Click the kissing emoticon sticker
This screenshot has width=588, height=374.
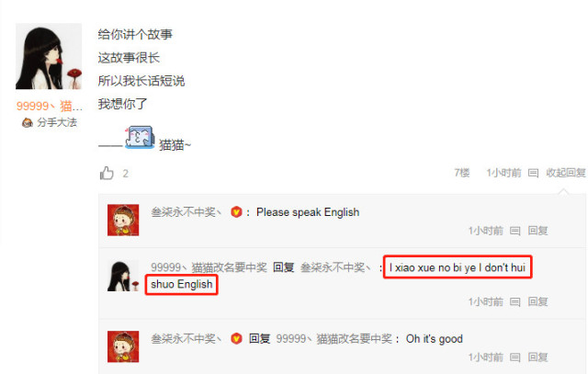pyautogui.click(x=140, y=137)
